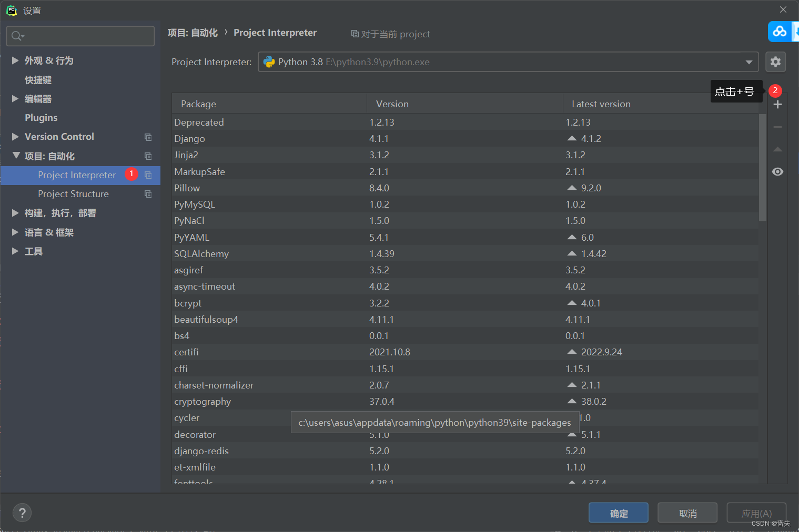Select Version Control in settings sidebar
The width and height of the screenshot is (799, 532).
[x=58, y=136]
